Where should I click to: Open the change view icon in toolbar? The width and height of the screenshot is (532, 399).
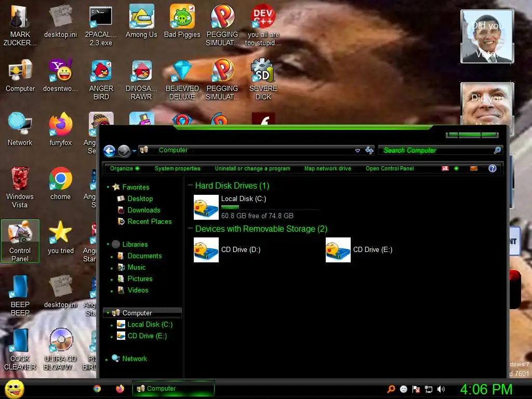click(445, 168)
